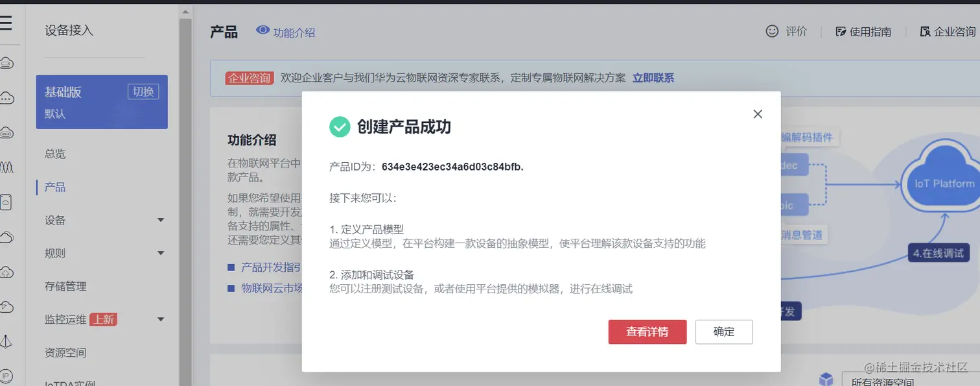Image resolution: width=980 pixels, height=386 pixels.
Task: Click the wave-shaped service icon in sidebar
Action: click(x=6, y=167)
